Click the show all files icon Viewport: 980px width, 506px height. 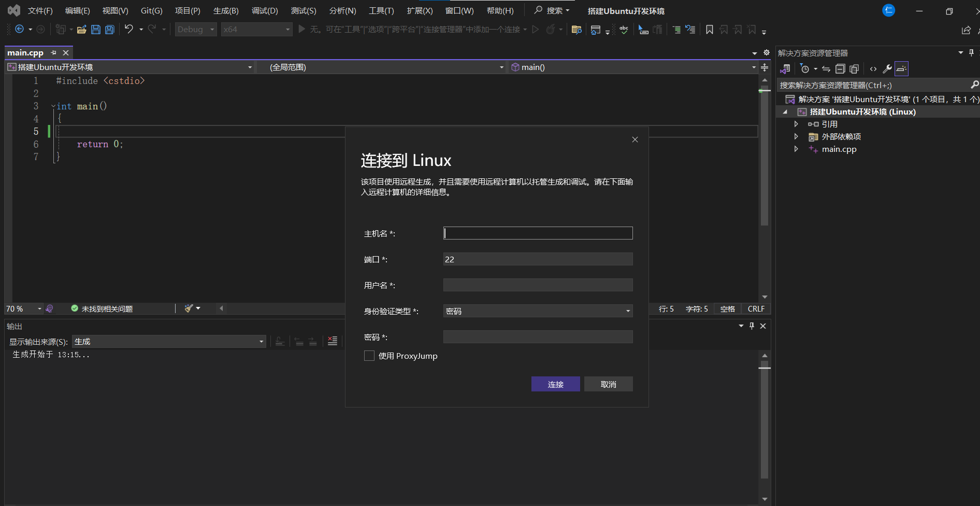click(854, 68)
